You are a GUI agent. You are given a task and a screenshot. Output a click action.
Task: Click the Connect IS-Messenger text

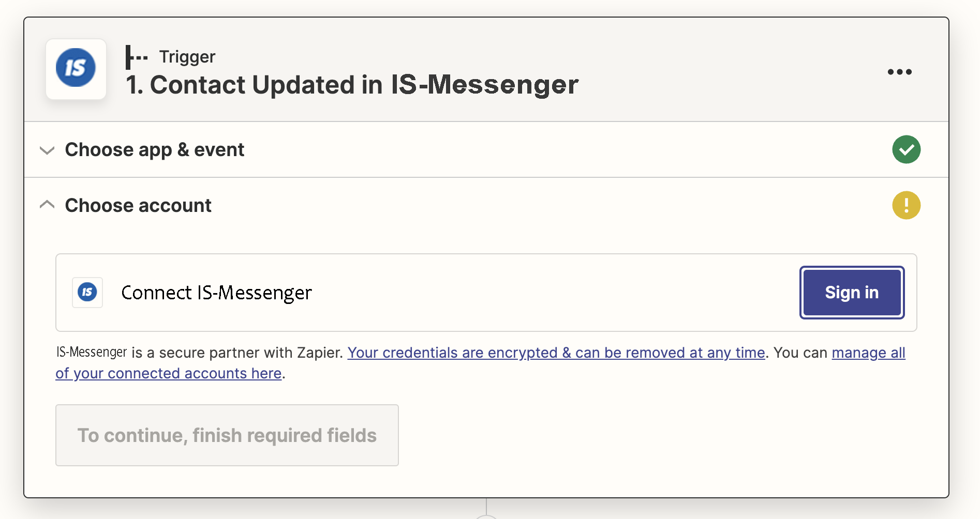(216, 293)
